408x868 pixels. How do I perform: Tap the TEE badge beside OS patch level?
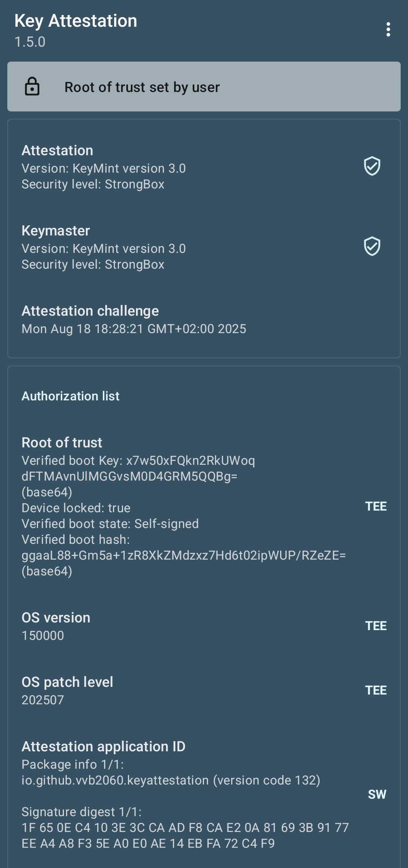click(x=376, y=691)
